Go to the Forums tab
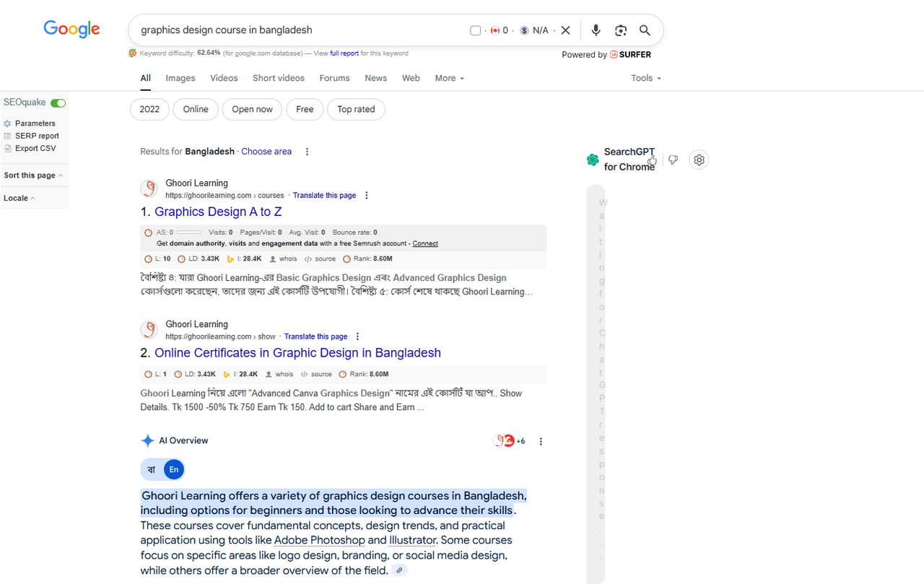Screen dimensions: 924x584 pyautogui.click(x=334, y=78)
